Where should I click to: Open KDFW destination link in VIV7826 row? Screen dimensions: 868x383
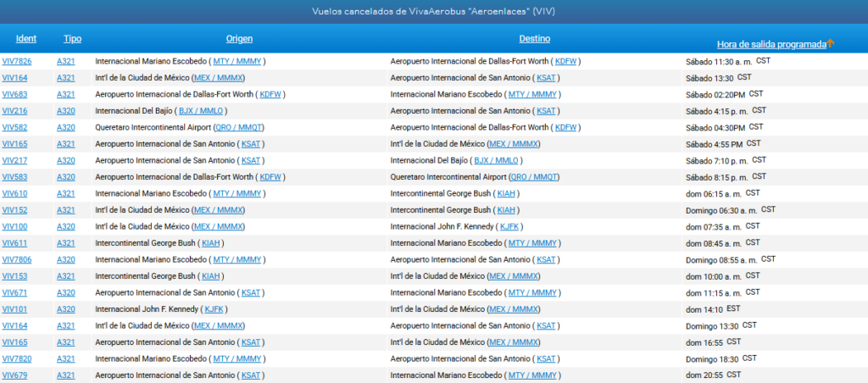tap(566, 62)
